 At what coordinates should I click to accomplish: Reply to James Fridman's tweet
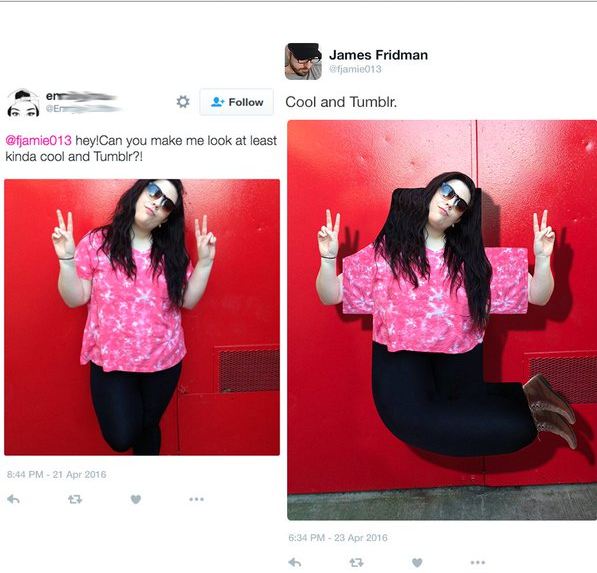click(x=295, y=562)
